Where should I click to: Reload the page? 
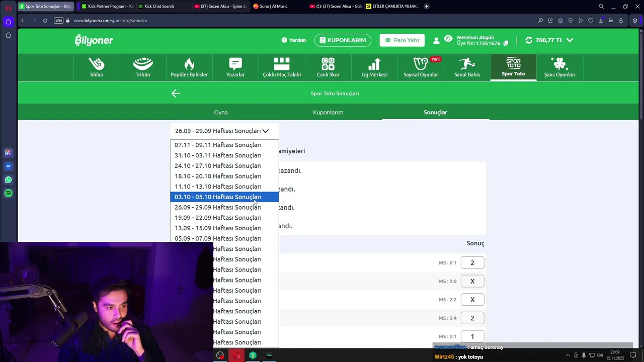pos(45,21)
